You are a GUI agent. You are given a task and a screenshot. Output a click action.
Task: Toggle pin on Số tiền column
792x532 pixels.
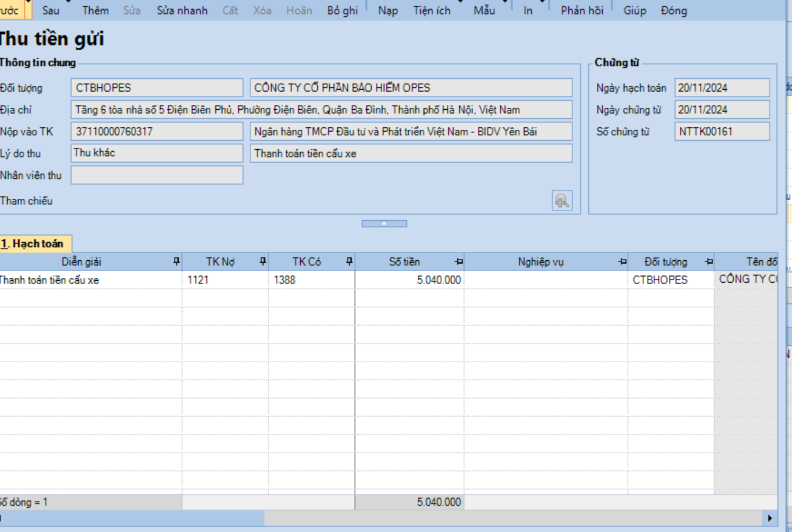coord(458,261)
